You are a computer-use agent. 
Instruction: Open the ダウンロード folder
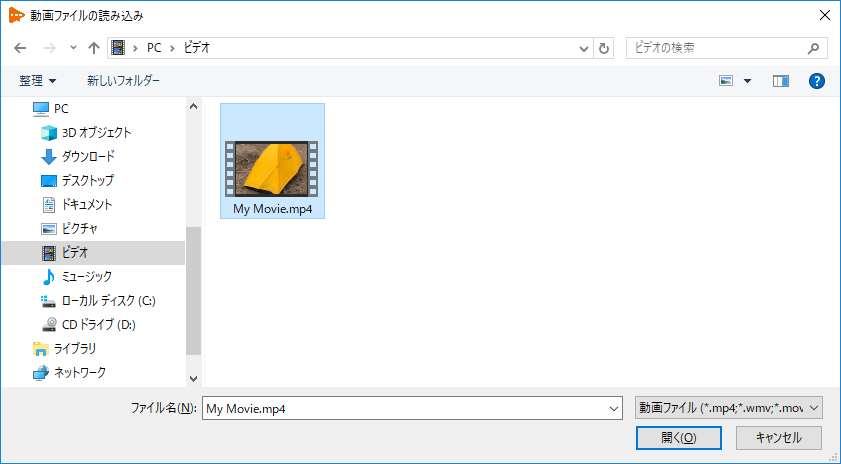click(88, 157)
